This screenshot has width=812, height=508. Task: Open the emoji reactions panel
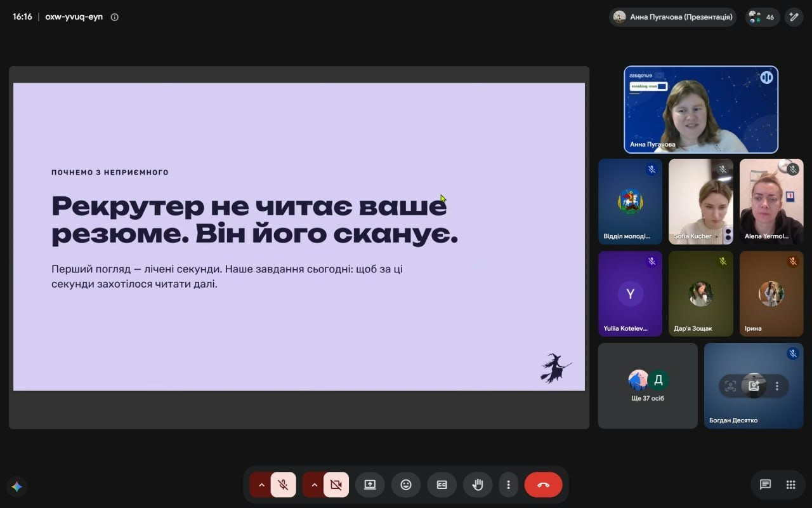[x=406, y=485]
